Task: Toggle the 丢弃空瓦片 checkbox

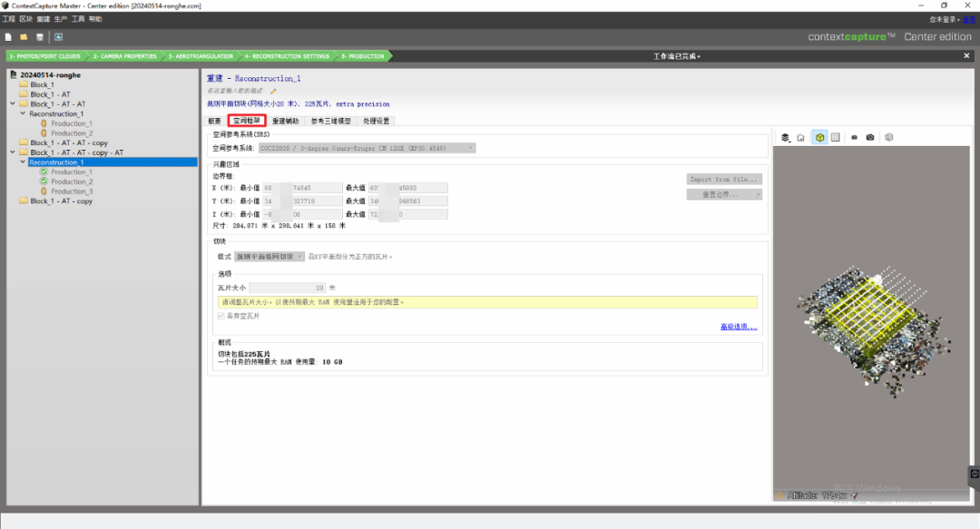Action: tap(220, 316)
